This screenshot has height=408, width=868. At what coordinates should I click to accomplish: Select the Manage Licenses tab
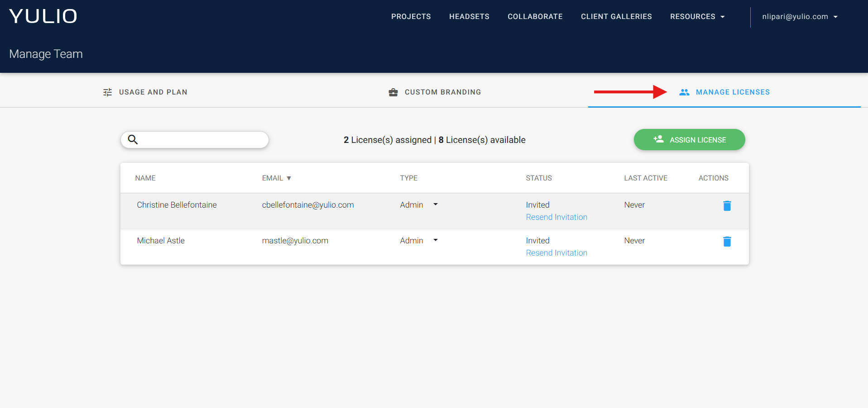tap(724, 92)
